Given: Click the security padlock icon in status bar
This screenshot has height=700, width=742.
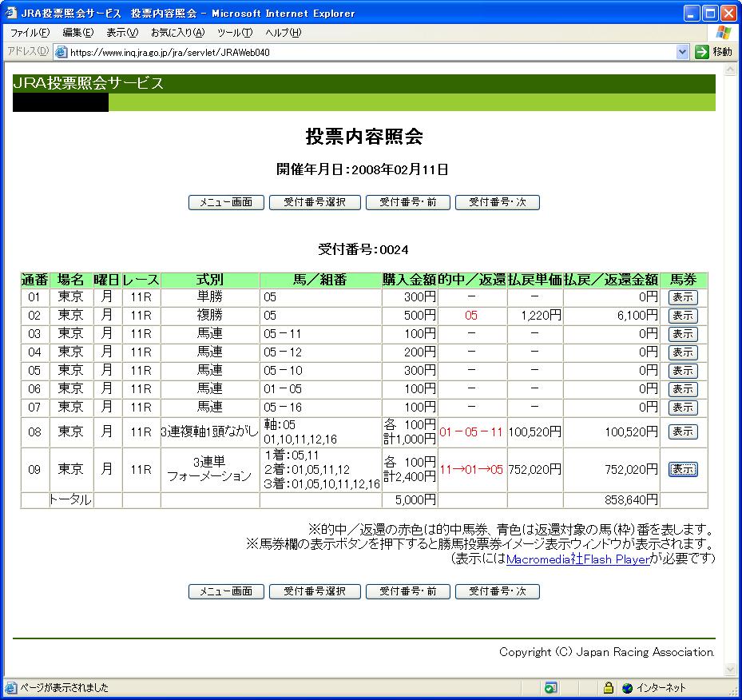Looking at the screenshot, I should coord(608,687).
